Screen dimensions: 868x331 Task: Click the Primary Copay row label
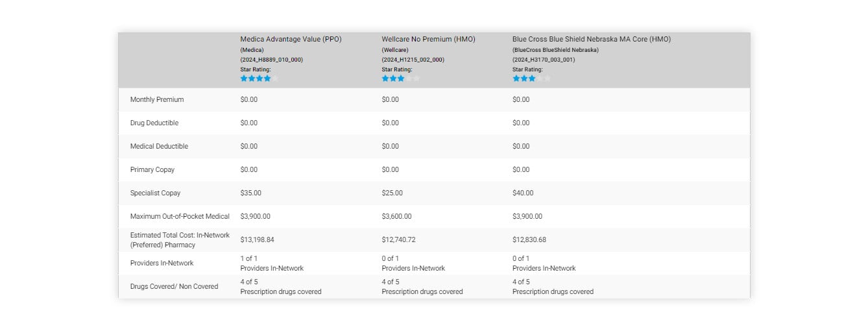coord(152,169)
